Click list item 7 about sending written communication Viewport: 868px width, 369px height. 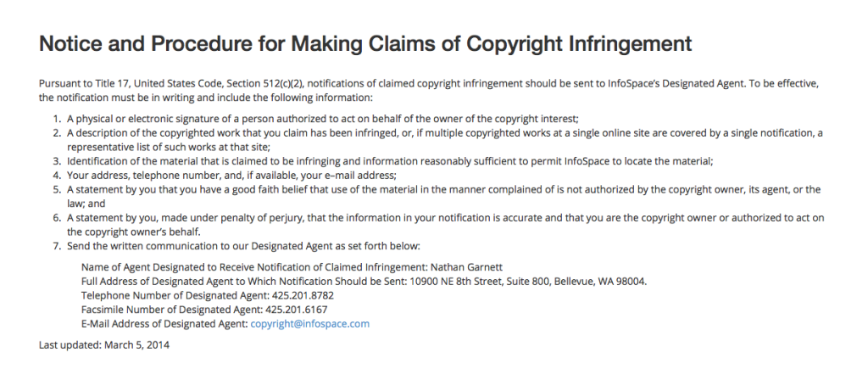[x=243, y=245]
